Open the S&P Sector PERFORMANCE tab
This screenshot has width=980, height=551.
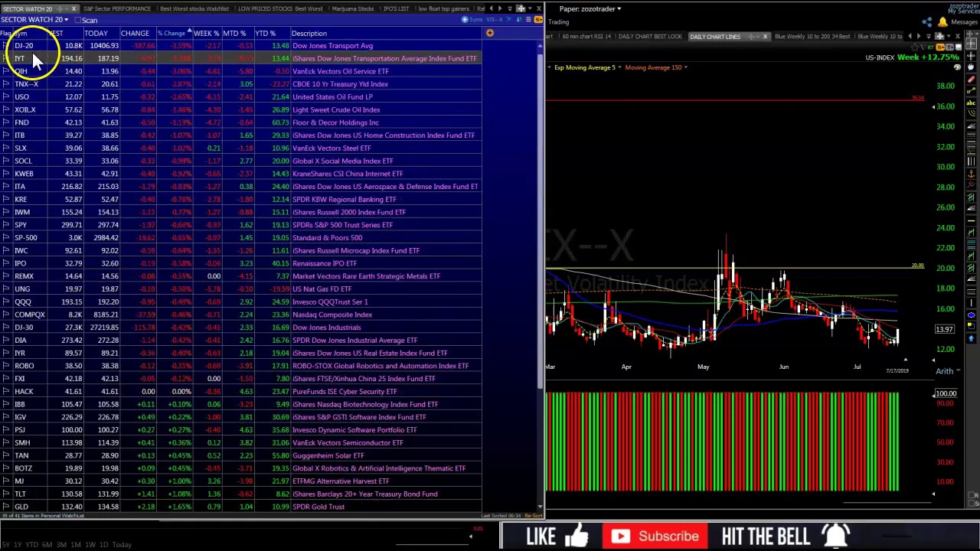(117, 8)
